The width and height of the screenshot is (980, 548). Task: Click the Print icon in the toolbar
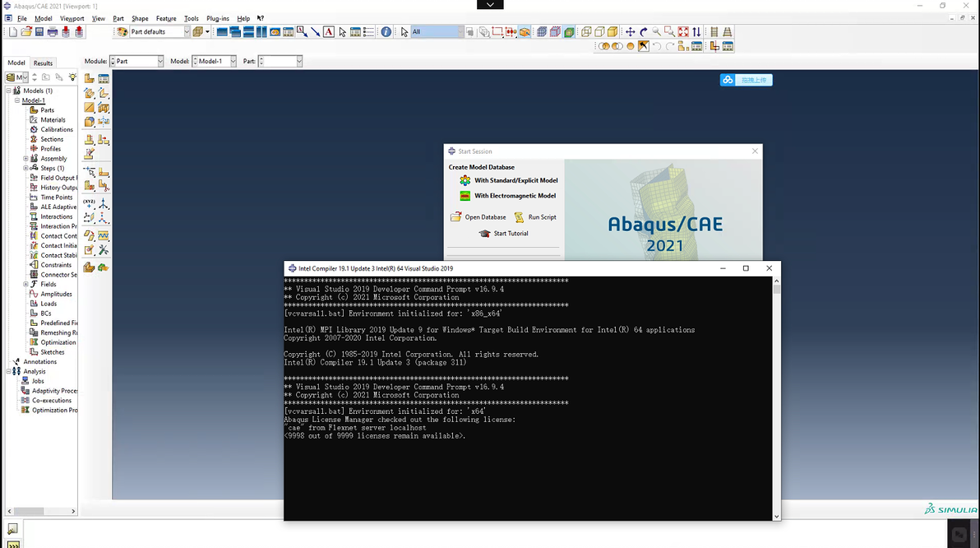(x=53, y=32)
